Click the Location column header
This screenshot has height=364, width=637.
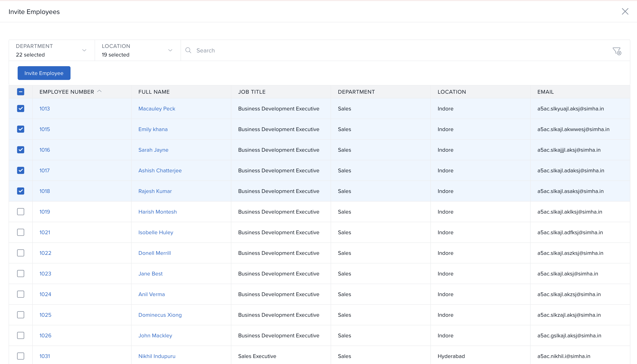tap(451, 92)
